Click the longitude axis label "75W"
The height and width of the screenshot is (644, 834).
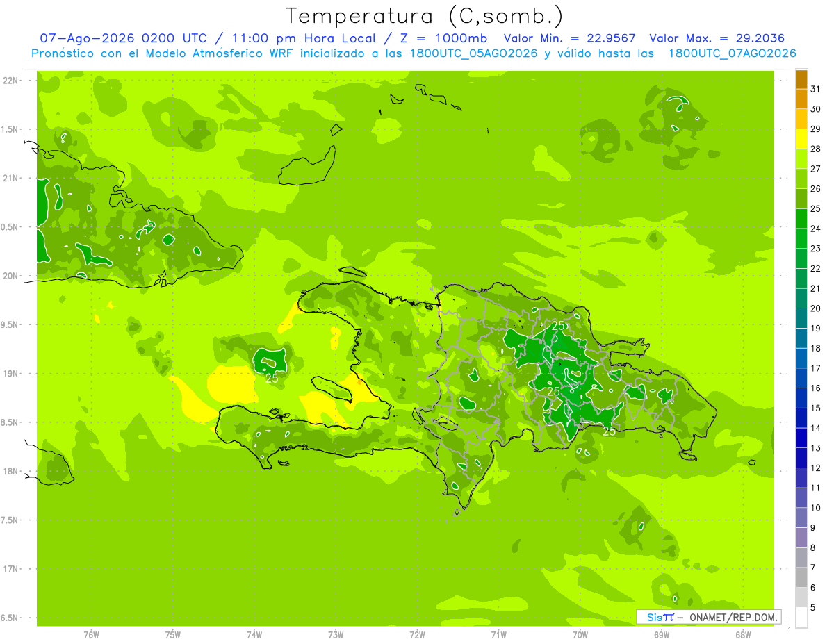[172, 635]
